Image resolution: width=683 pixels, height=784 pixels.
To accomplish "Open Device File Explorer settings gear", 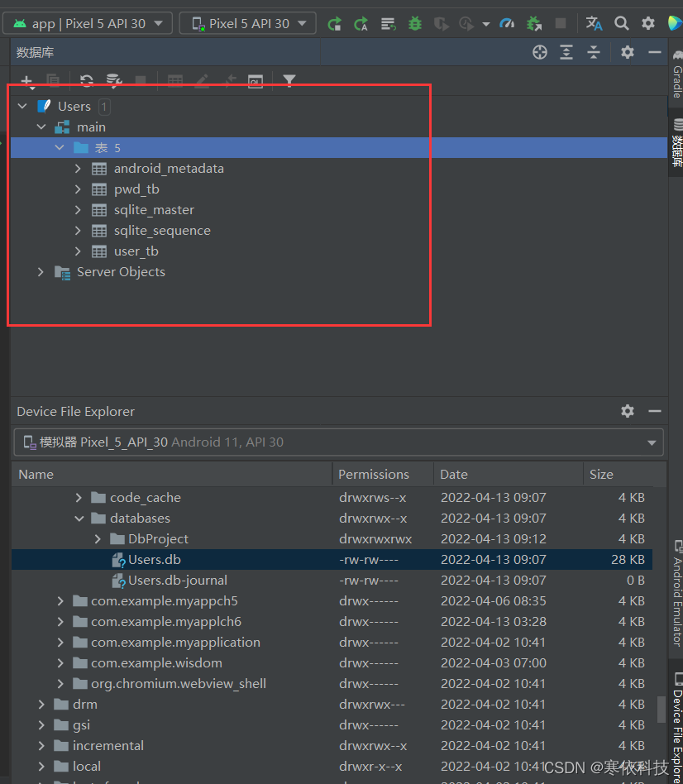I will tap(628, 411).
